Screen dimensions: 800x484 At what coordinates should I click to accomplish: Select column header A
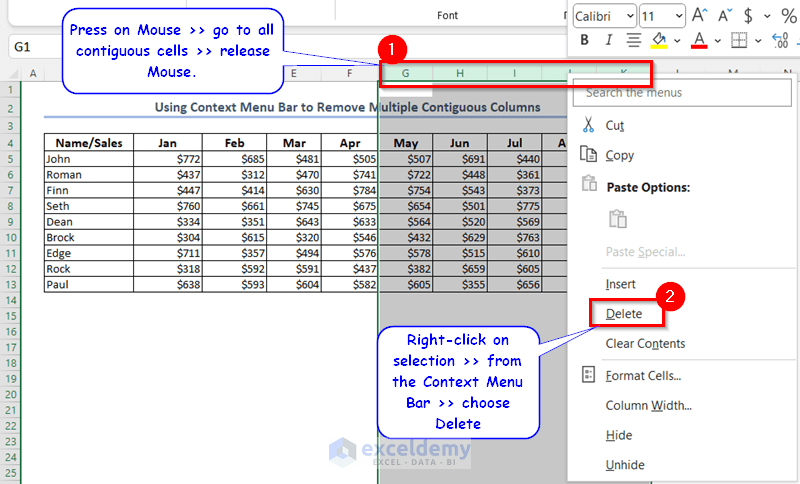[x=33, y=73]
